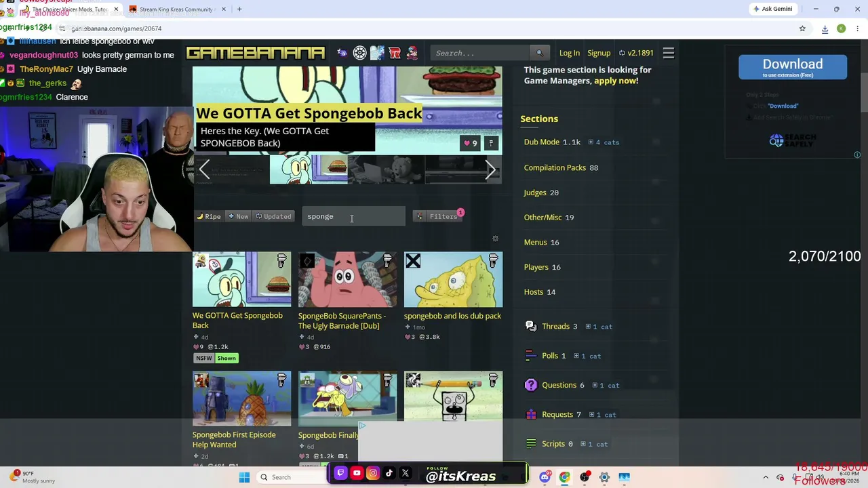868x488 pixels.
Task: Click the Polls section icon
Action: coord(531,355)
